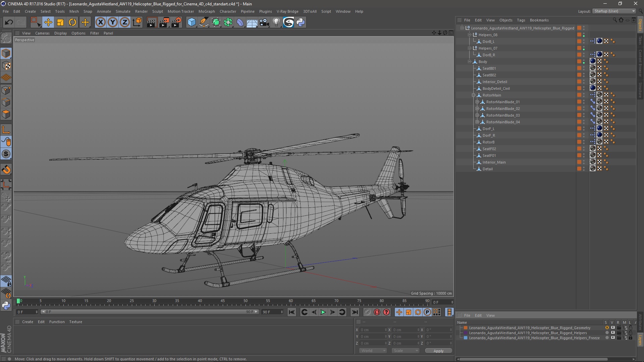Render the active view

(x=152, y=22)
